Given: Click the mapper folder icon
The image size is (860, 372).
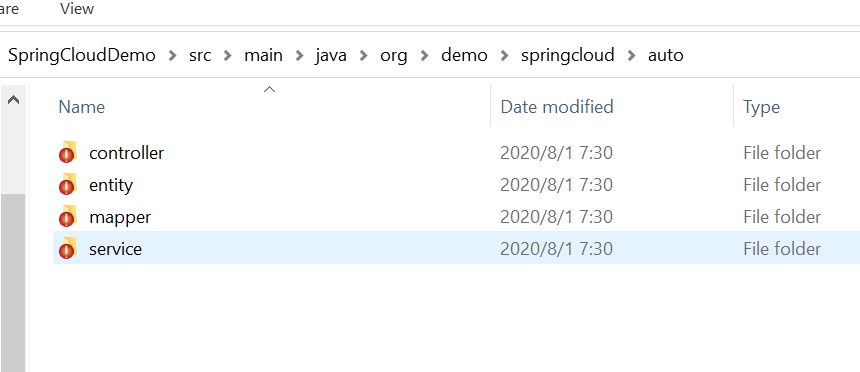Looking at the screenshot, I should pyautogui.click(x=67, y=217).
